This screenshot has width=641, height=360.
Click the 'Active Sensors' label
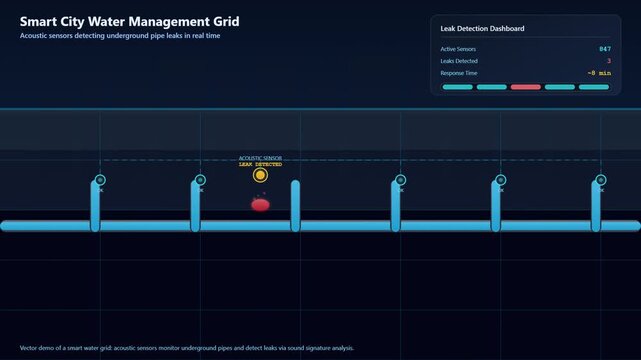[x=458, y=49]
